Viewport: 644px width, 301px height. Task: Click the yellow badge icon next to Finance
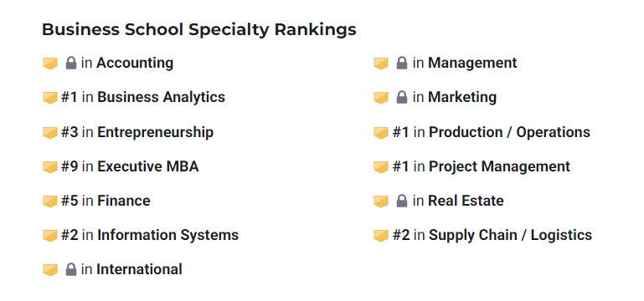(x=50, y=202)
